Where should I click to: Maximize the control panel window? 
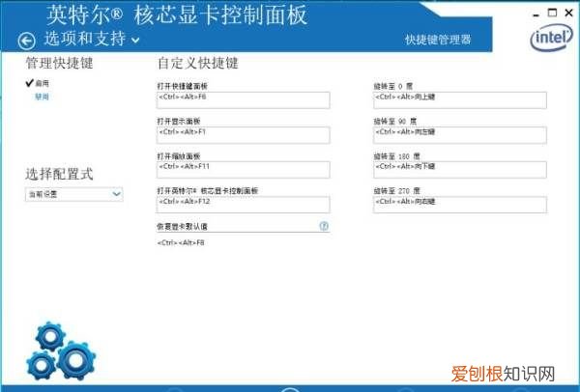coord(552,13)
